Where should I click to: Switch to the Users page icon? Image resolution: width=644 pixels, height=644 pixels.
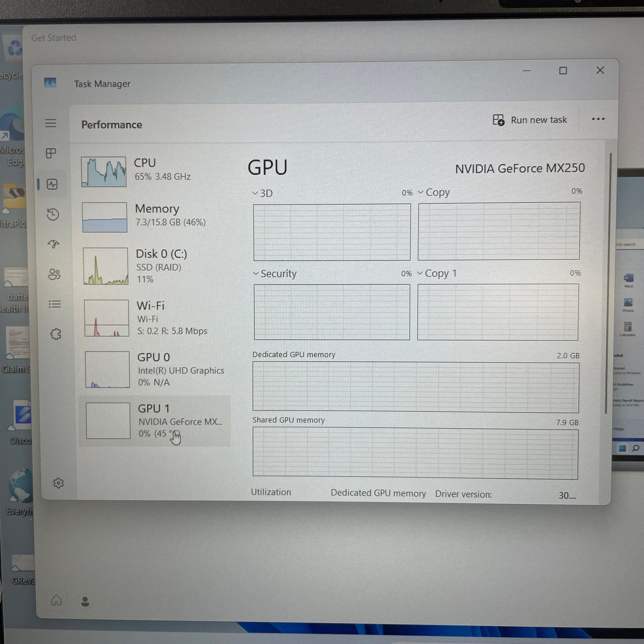pos(54,274)
